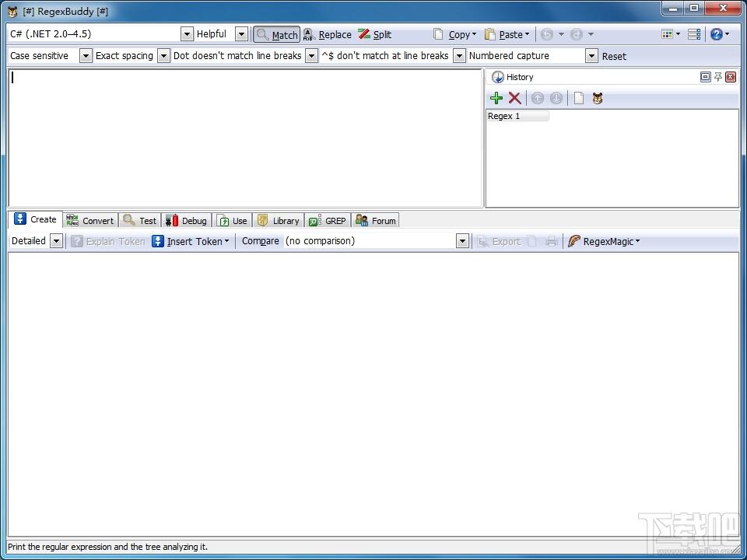
Task: Click the Print printer icon
Action: [551, 241]
